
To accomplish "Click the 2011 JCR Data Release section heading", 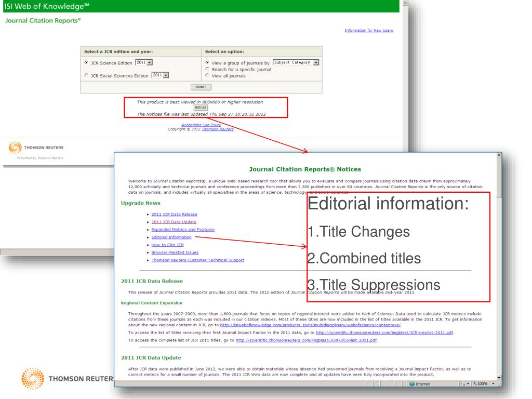I will pyautogui.click(x=152, y=281).
